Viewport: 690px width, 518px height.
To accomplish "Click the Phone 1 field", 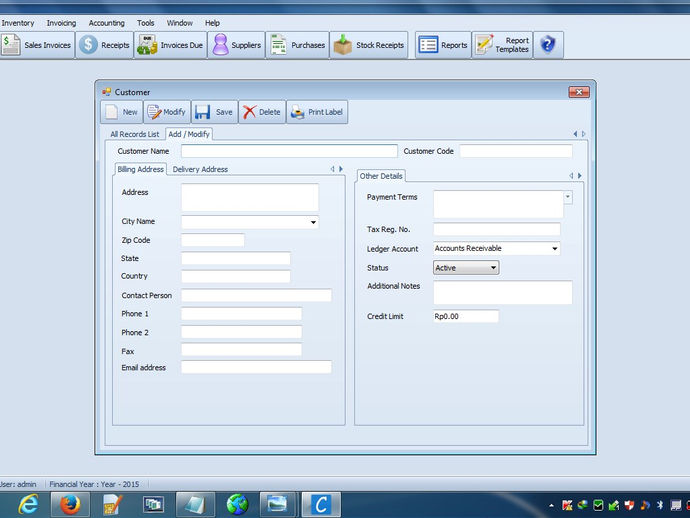I will tap(241, 314).
